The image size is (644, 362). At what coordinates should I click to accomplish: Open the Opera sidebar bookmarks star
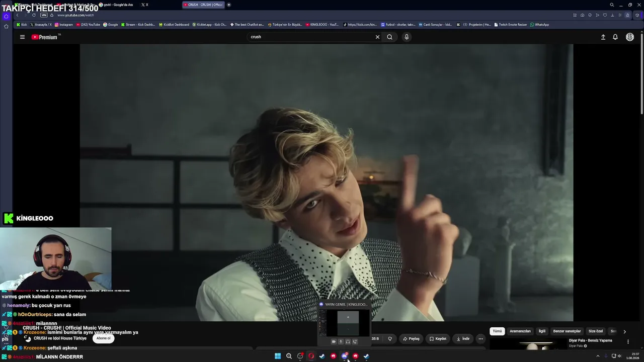click(x=6, y=26)
